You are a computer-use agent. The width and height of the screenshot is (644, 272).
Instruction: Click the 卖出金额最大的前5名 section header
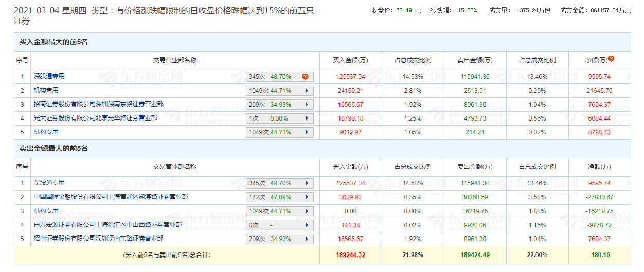pos(54,149)
